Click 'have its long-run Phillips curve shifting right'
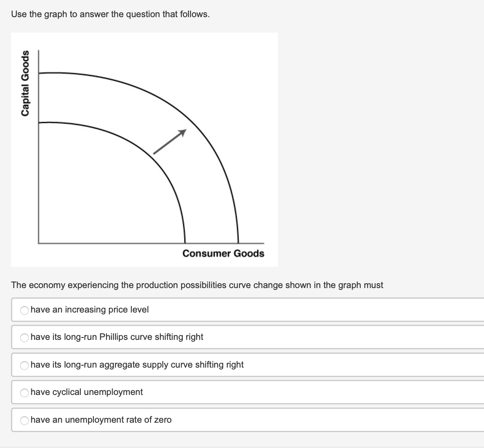 [117, 337]
